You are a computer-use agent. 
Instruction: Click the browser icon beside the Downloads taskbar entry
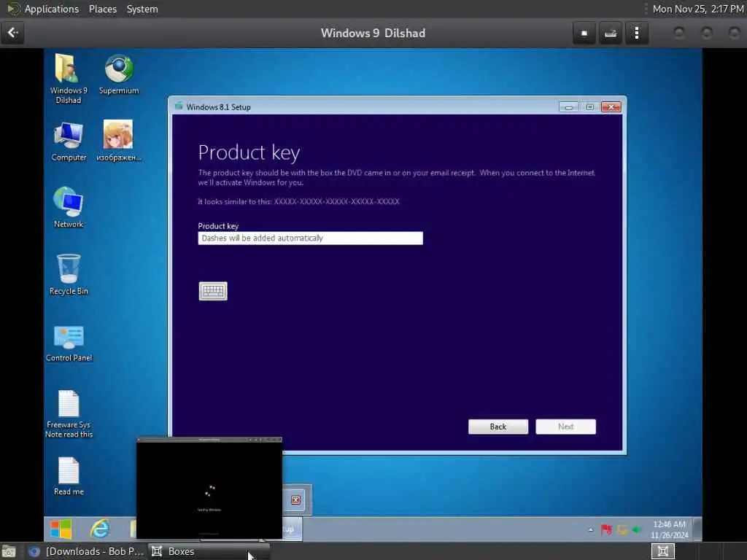pos(34,551)
